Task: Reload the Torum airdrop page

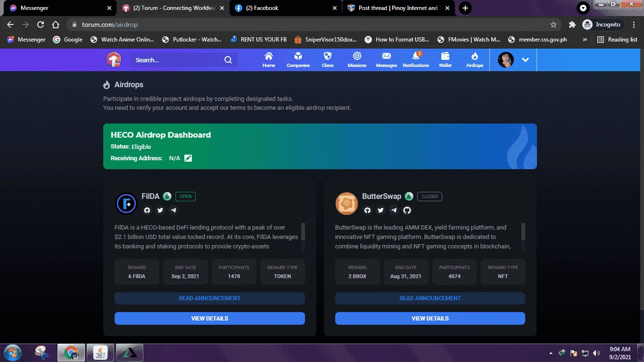Action: [x=41, y=25]
